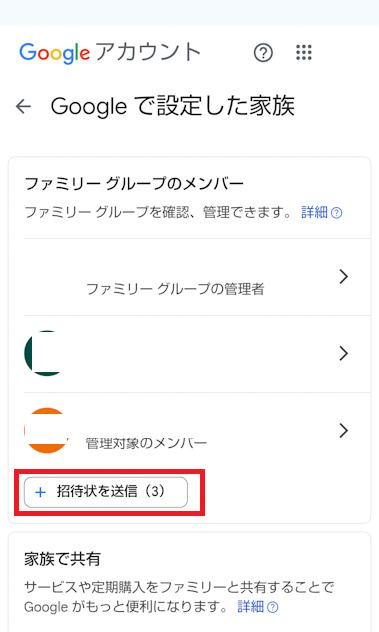379x632 pixels.
Task: Click the ファミリー グループのメンバー heading
Action: [134, 184]
